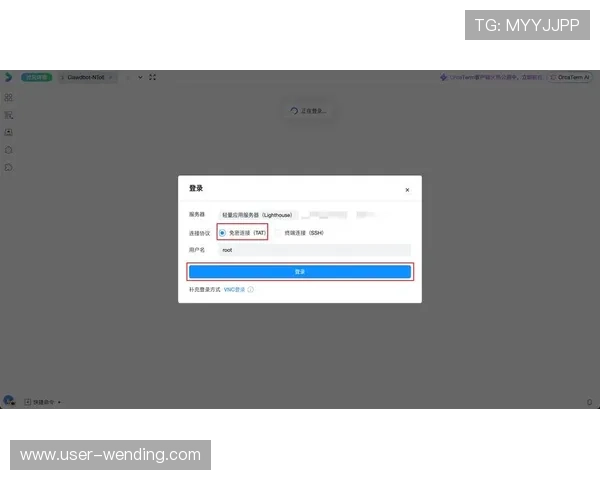The width and height of the screenshot is (600, 480).
Task: Open the grid dashboard icon in sidebar
Action: point(9,98)
